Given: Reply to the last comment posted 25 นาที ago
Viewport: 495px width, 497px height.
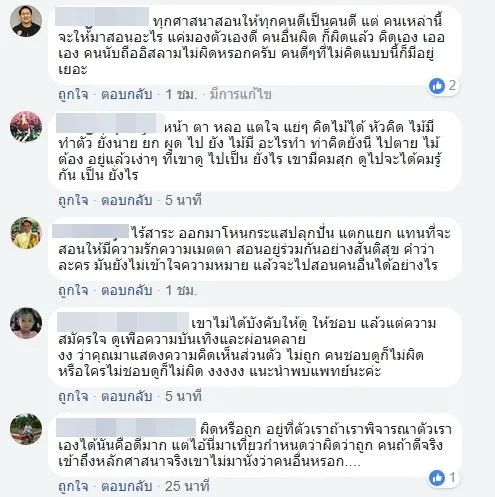Looking at the screenshot, I should pos(127,486).
